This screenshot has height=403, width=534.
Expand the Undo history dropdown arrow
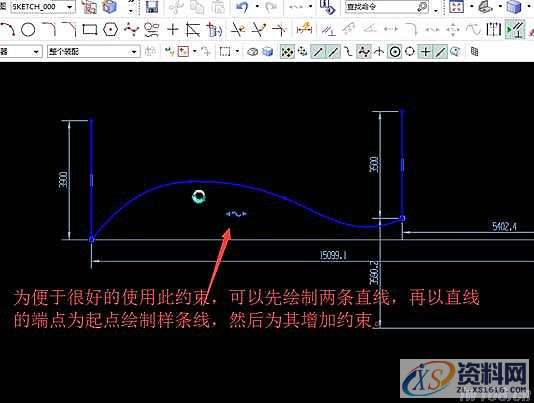tap(257, 6)
